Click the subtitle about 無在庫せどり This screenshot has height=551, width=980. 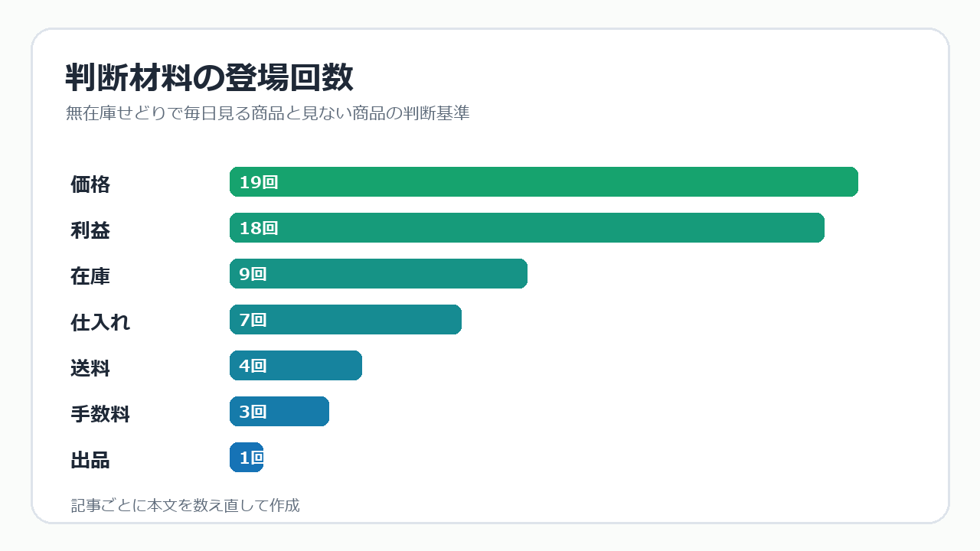[x=267, y=113]
